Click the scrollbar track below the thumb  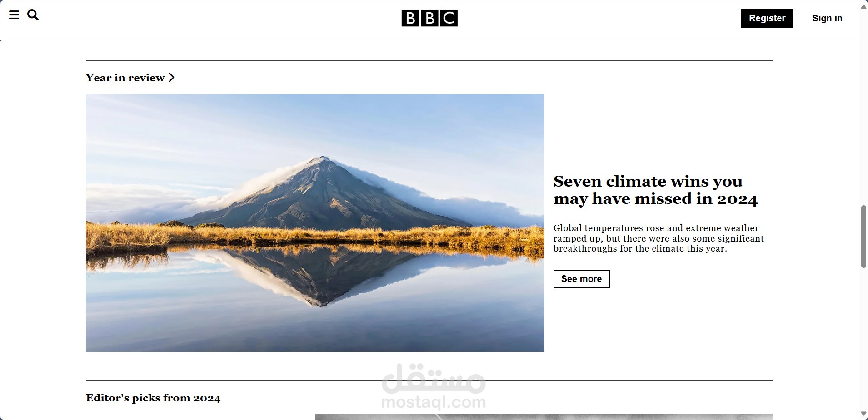(x=863, y=338)
